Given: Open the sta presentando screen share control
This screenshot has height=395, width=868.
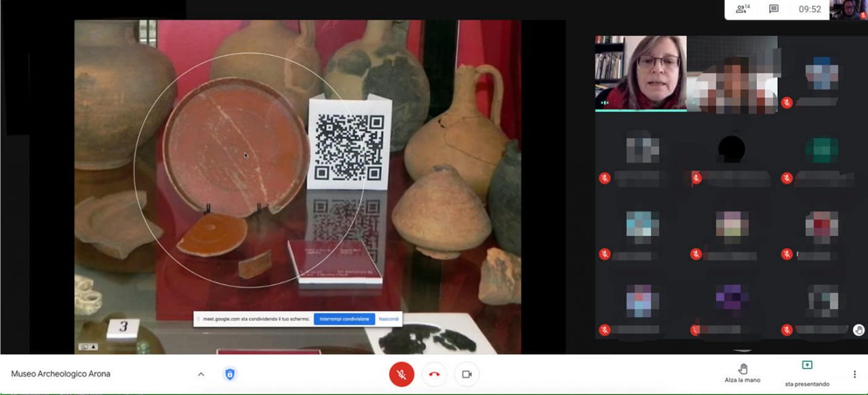Looking at the screenshot, I should [x=807, y=373].
